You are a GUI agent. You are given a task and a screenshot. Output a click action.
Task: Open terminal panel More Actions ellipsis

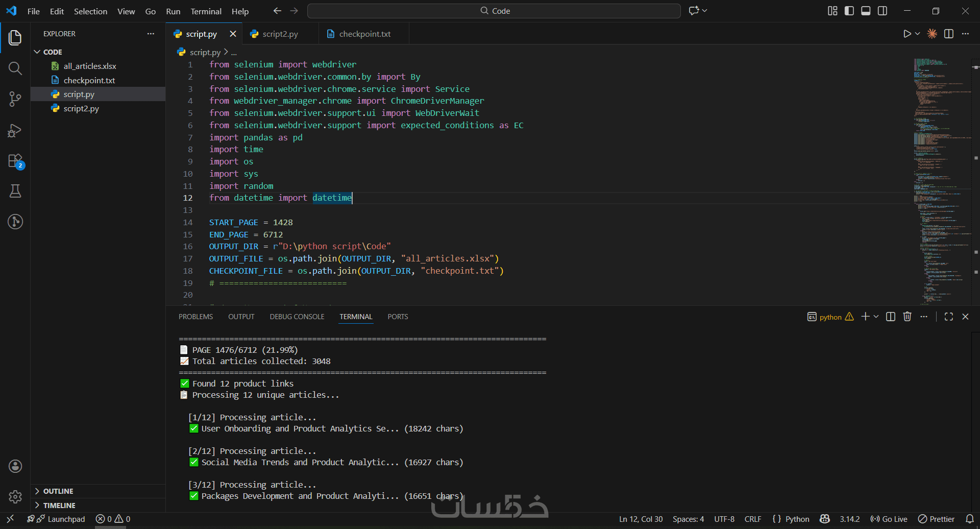coord(924,317)
